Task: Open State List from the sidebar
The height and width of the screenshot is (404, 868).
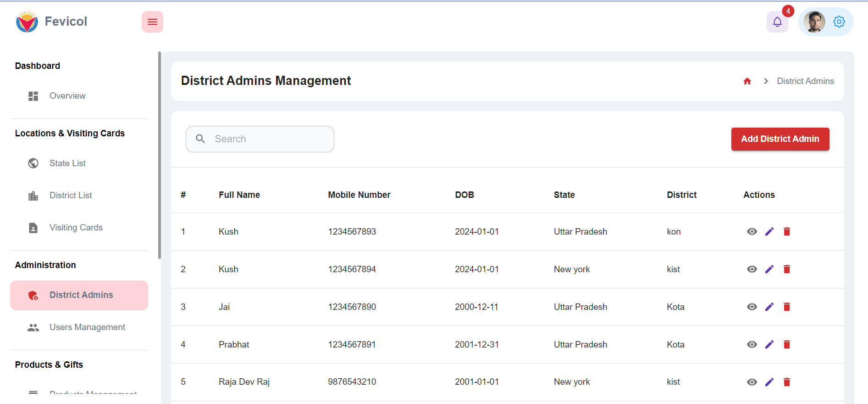Action: pos(67,163)
